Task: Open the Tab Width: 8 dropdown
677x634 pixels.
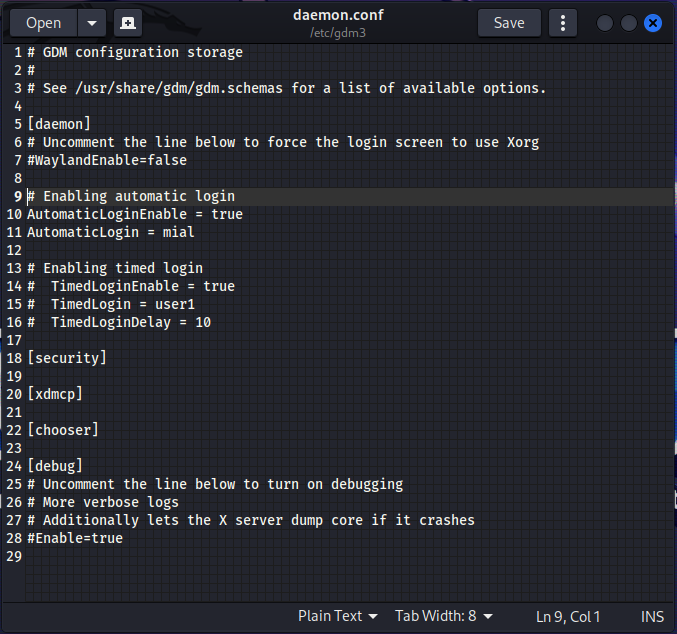Action: point(444,616)
